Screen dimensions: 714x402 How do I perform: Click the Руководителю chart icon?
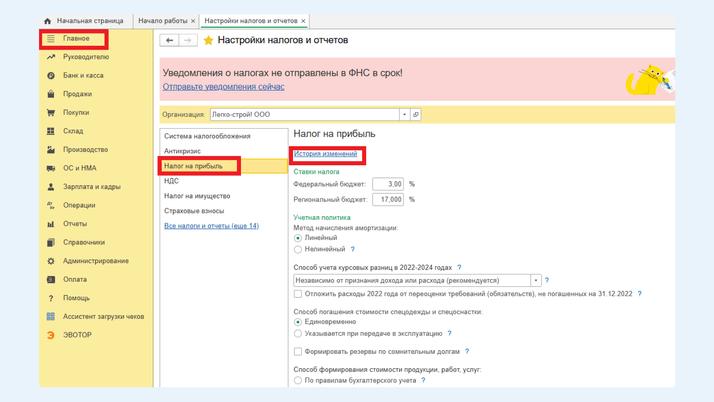(x=51, y=57)
